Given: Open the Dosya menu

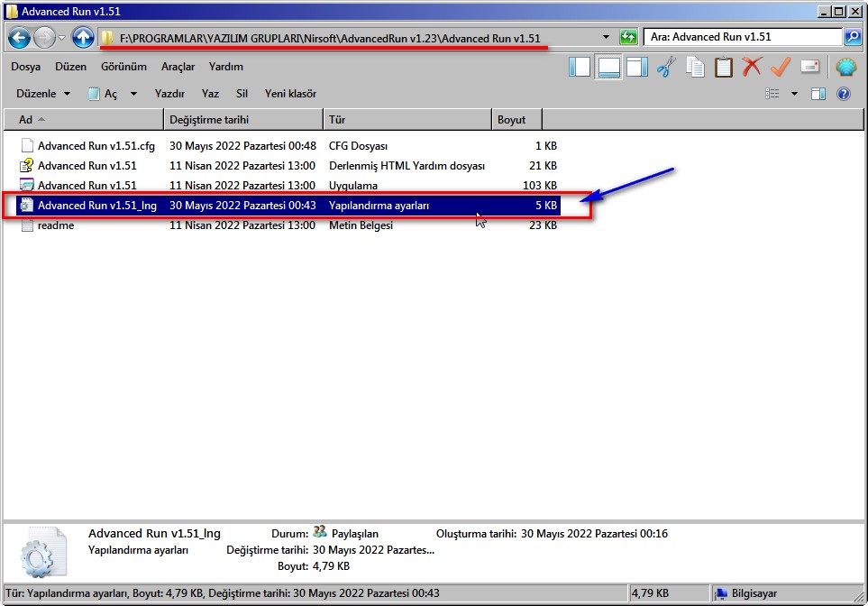Looking at the screenshot, I should [x=25, y=67].
